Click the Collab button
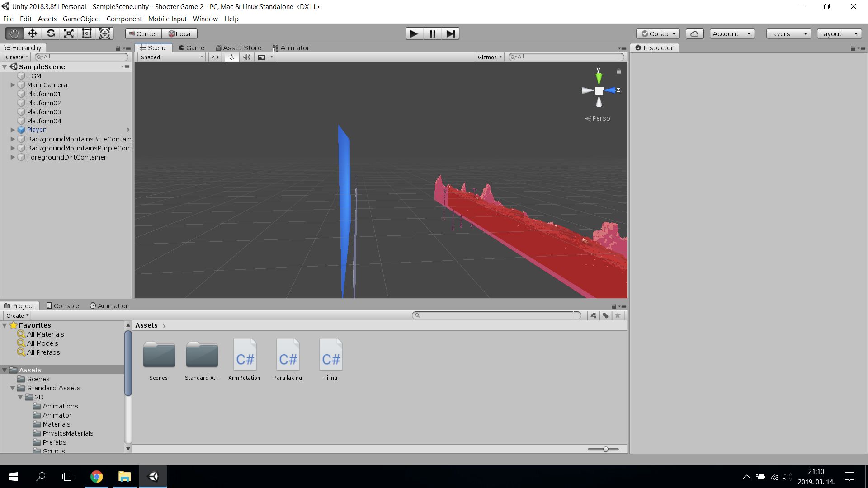The width and height of the screenshot is (868, 488). pyautogui.click(x=658, y=33)
